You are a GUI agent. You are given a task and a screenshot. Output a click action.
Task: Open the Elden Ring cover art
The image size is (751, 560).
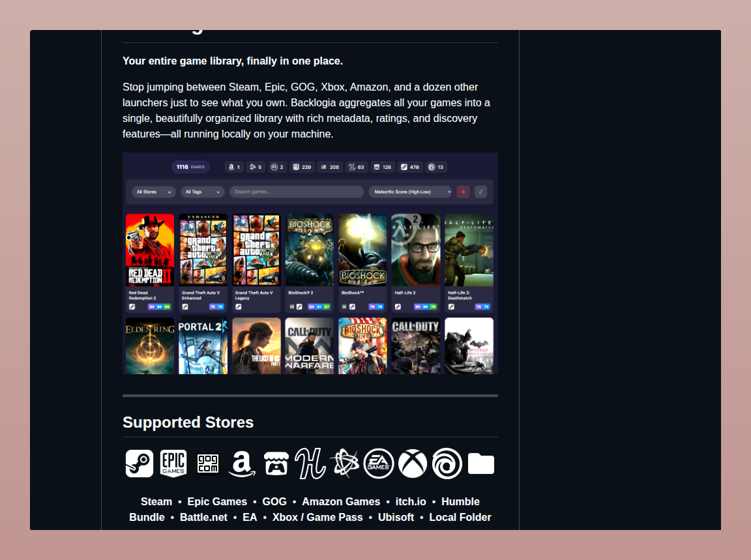[x=150, y=346]
